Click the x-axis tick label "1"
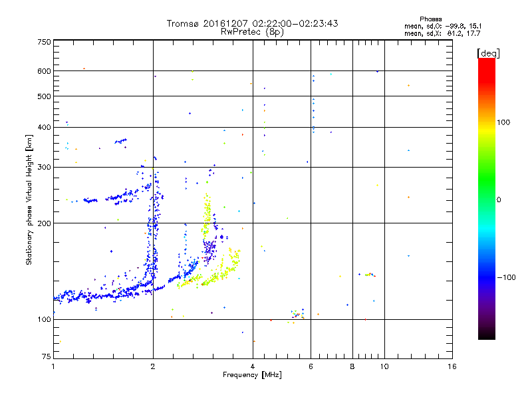The image size is (532, 399). click(53, 366)
